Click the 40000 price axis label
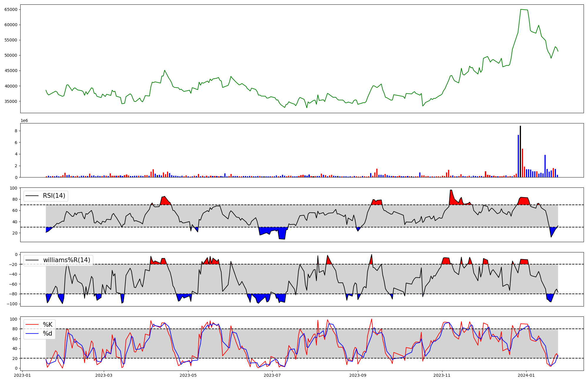This screenshot has width=588, height=382. pos(11,86)
